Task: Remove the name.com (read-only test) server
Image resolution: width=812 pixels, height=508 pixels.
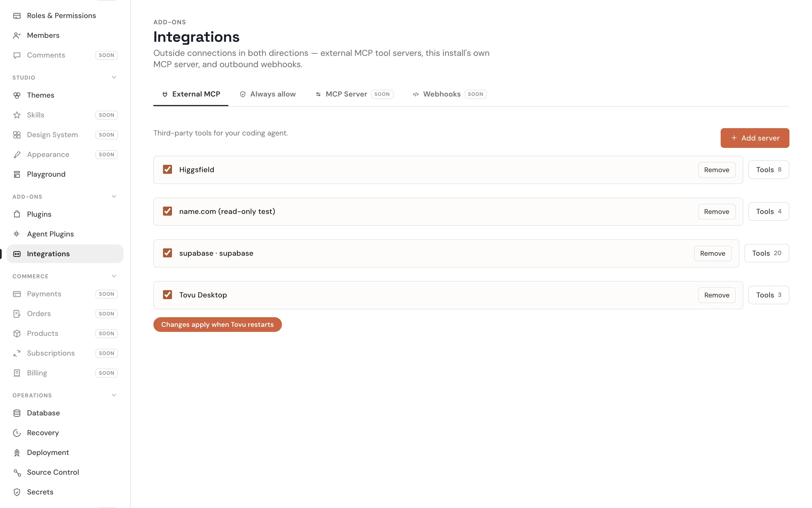Action: pyautogui.click(x=717, y=212)
